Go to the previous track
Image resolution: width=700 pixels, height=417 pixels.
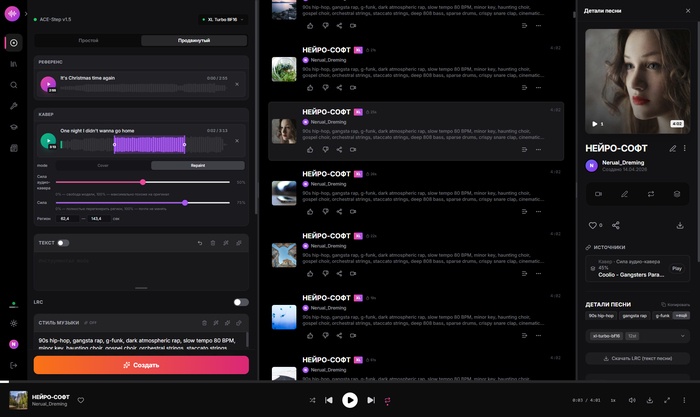329,400
